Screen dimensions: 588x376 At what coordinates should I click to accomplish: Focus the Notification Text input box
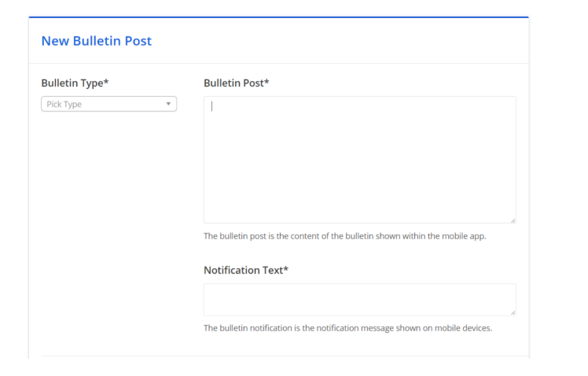[359, 300]
